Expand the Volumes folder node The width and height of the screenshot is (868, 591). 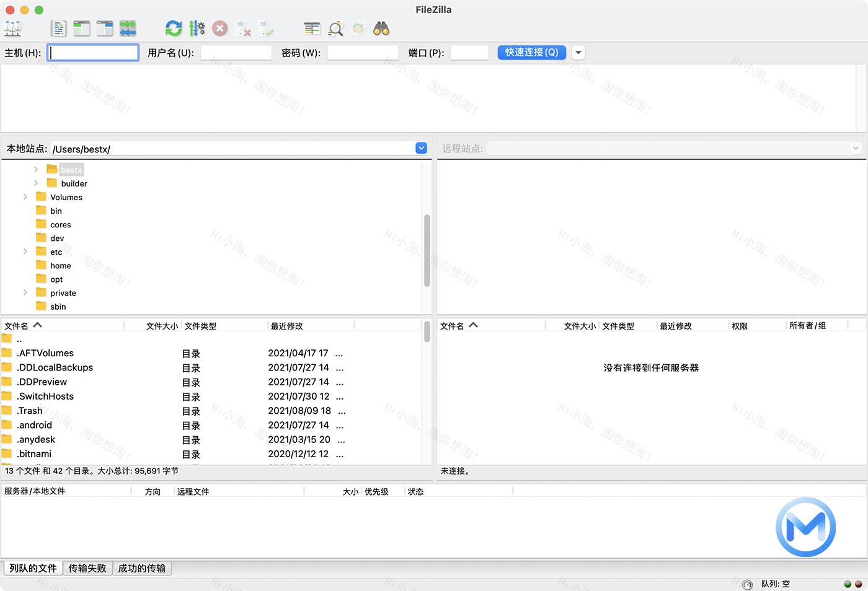coord(25,196)
